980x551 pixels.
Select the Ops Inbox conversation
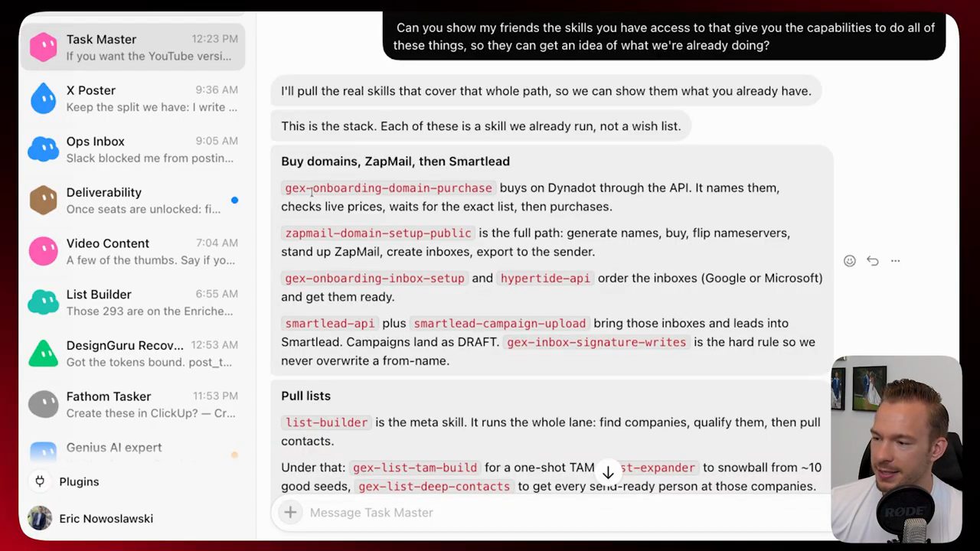click(x=132, y=150)
